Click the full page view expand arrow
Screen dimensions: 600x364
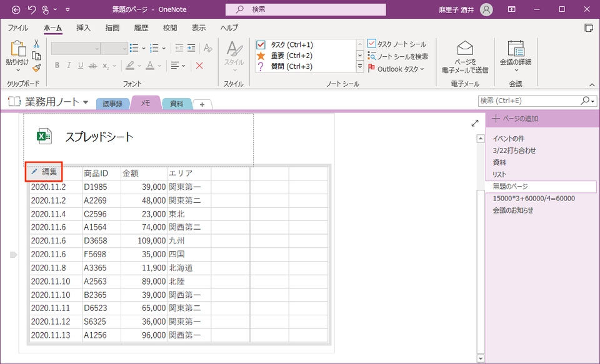click(x=475, y=123)
